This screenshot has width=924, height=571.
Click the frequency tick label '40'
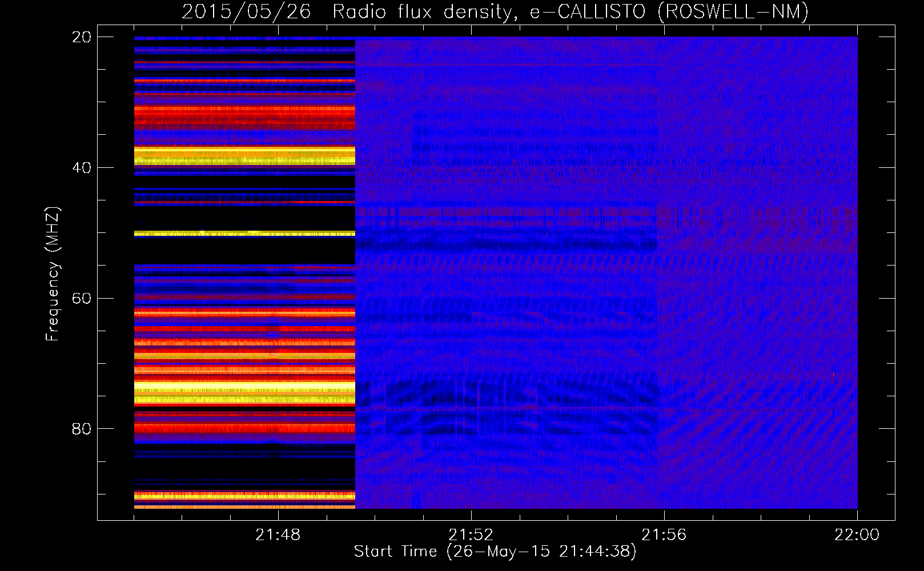click(82, 168)
